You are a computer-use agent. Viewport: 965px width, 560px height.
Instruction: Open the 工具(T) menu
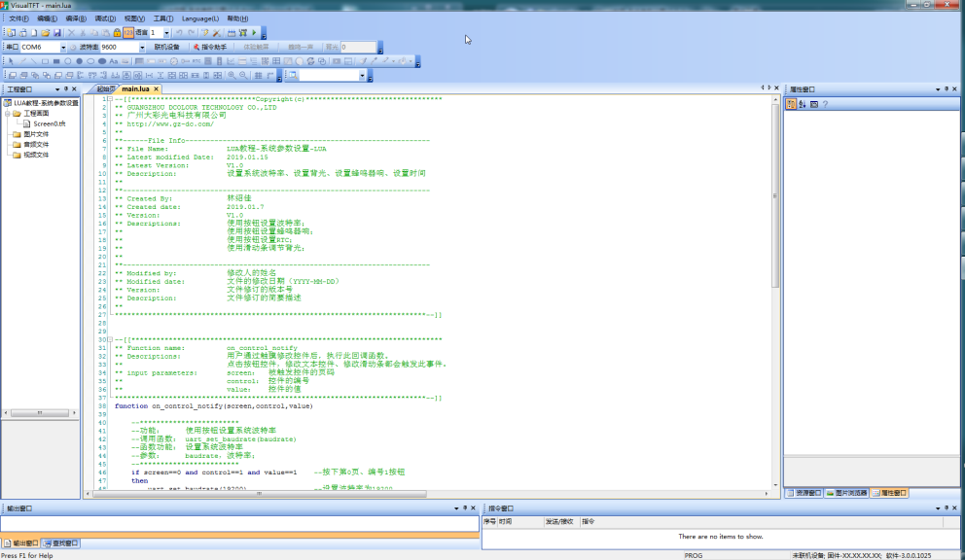(163, 18)
